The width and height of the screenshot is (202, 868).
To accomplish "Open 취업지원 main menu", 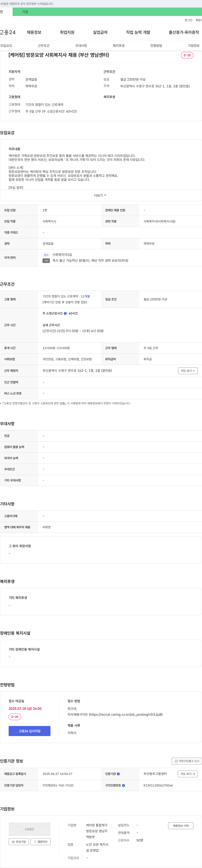I will pyautogui.click(x=67, y=32).
